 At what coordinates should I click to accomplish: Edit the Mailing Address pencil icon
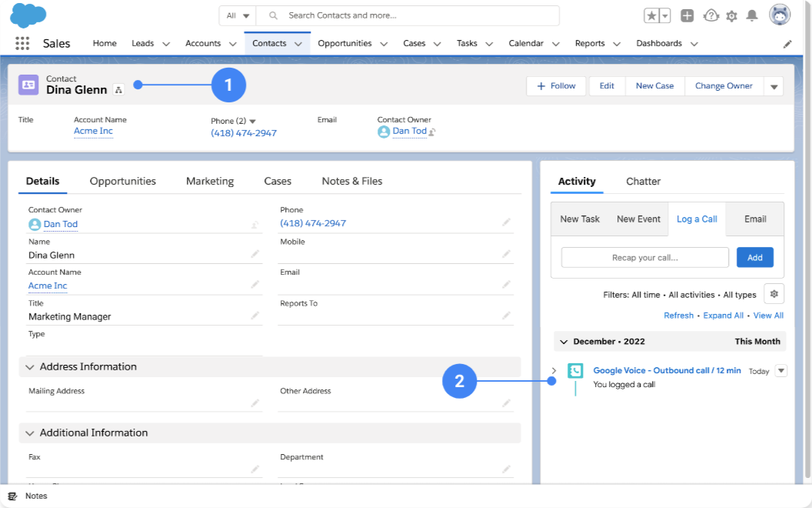[255, 403]
